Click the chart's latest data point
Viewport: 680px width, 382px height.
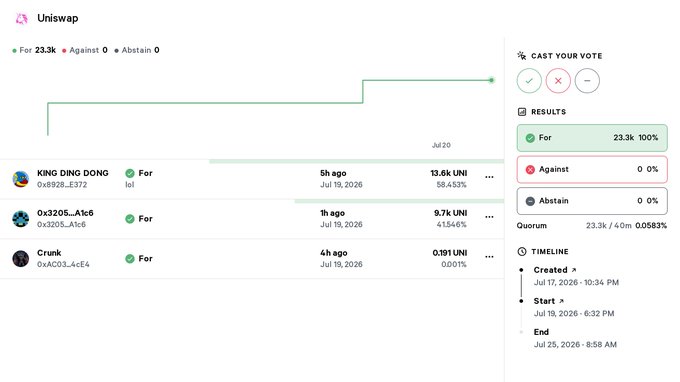pyautogui.click(x=491, y=80)
